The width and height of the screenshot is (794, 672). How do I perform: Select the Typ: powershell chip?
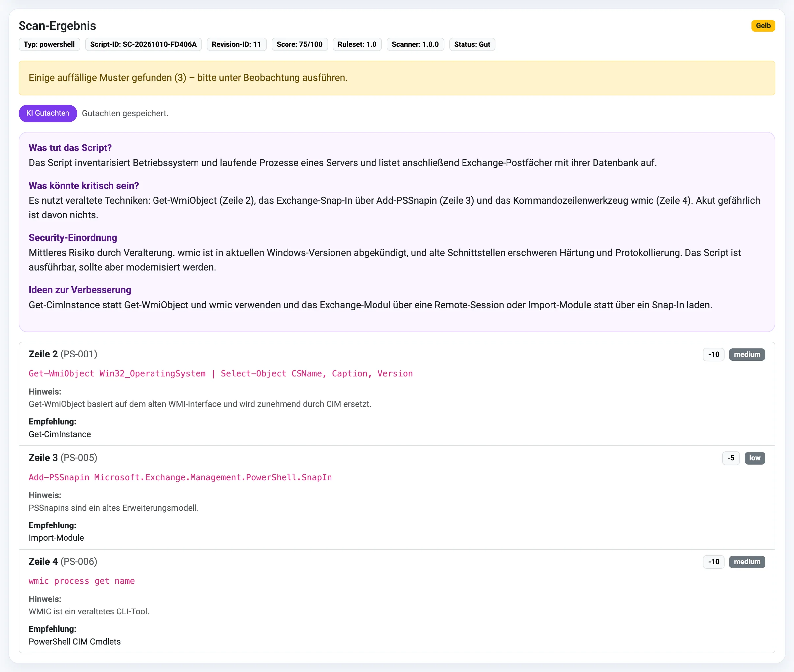[49, 45]
